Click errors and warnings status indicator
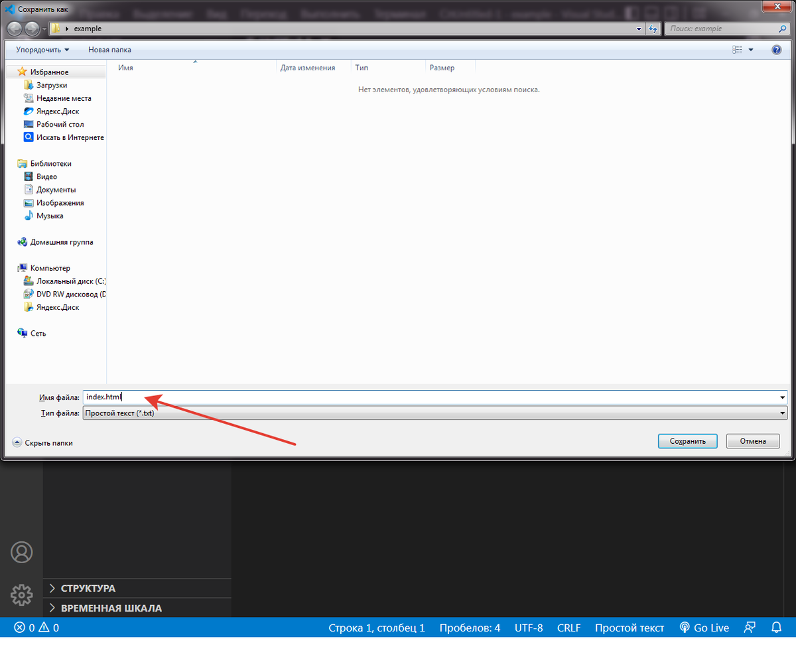 coord(36,628)
